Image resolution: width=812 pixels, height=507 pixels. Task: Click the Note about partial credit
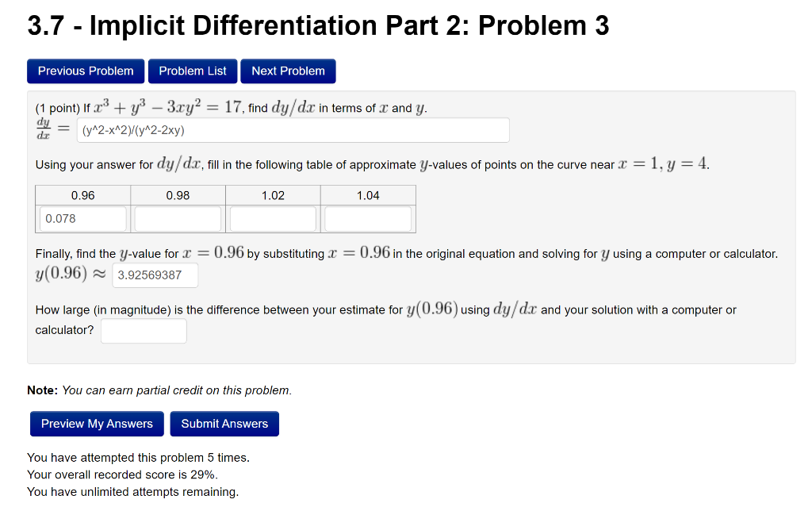[x=158, y=390]
